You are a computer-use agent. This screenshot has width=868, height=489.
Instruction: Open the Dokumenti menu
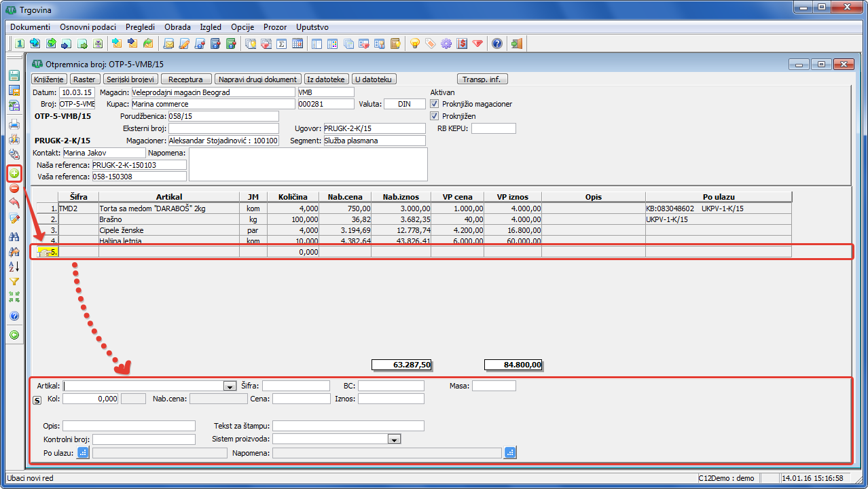[x=31, y=27]
